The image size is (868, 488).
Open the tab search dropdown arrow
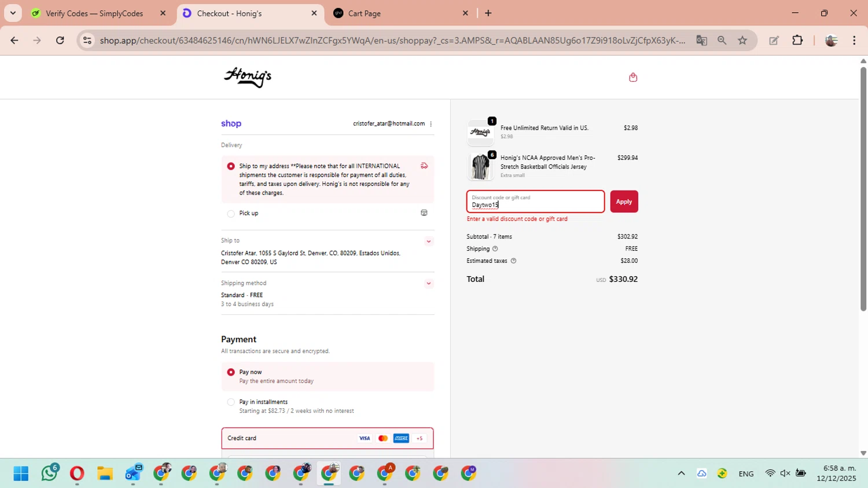pos(13,13)
